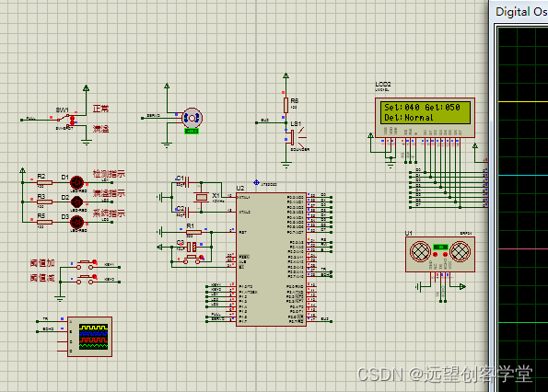Image resolution: width=548 pixels, height=392 pixels.
Task: Select capacitor C1
Action: 187,182
